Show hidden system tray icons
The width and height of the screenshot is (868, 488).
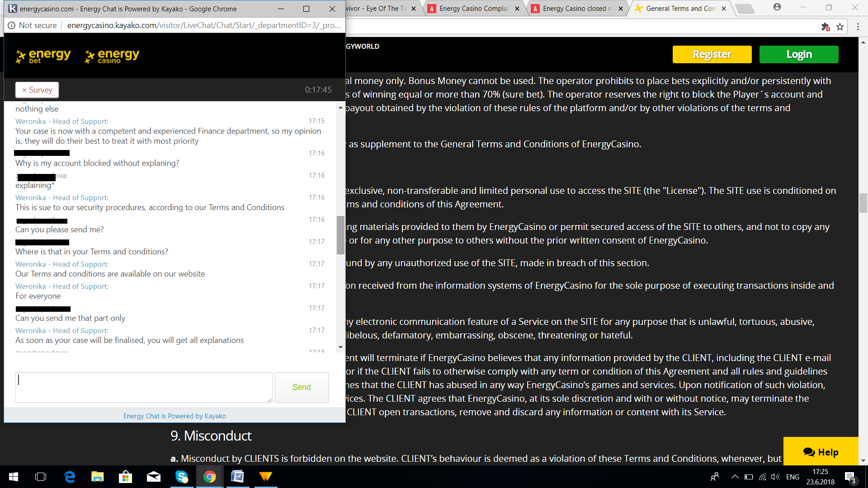coord(735,477)
